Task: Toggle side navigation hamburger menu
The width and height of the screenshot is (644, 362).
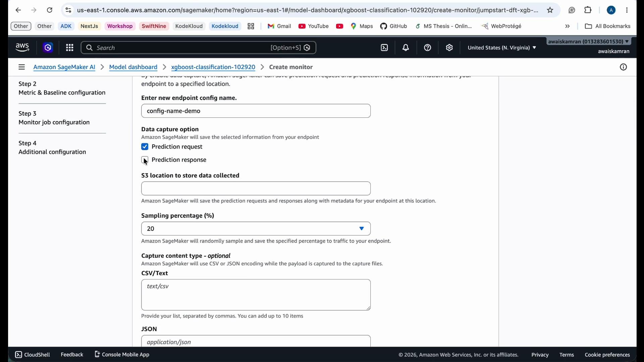Action: click(22, 67)
